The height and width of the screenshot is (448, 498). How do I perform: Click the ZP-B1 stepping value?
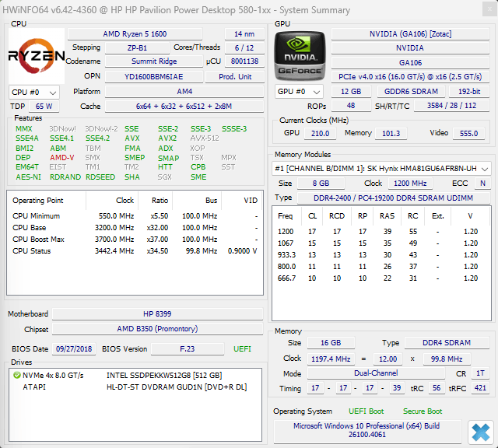click(137, 48)
